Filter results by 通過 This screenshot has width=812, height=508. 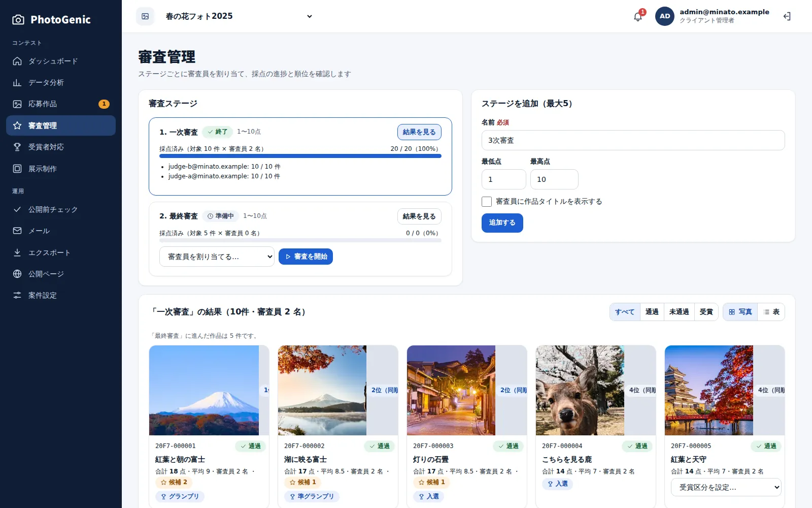coord(652,312)
